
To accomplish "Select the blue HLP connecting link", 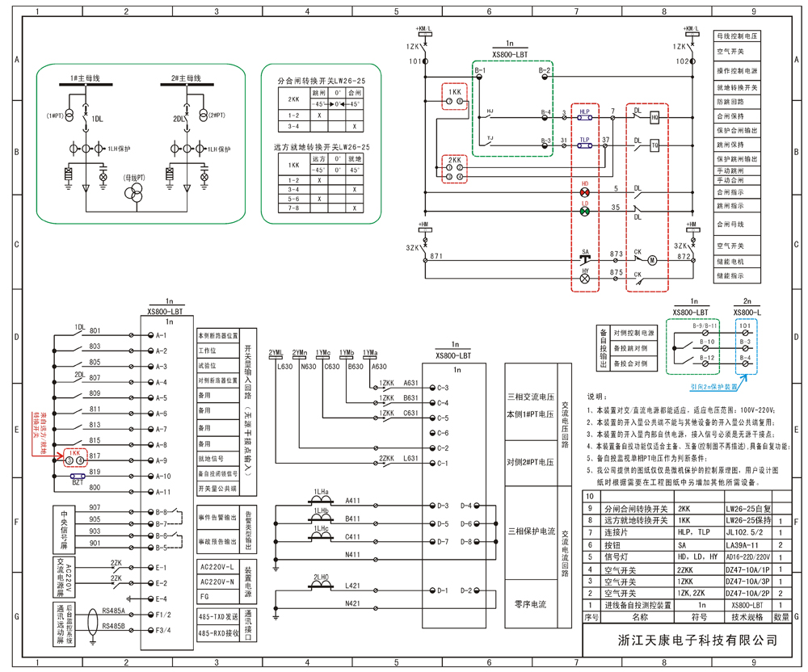I will pyautogui.click(x=585, y=117).
